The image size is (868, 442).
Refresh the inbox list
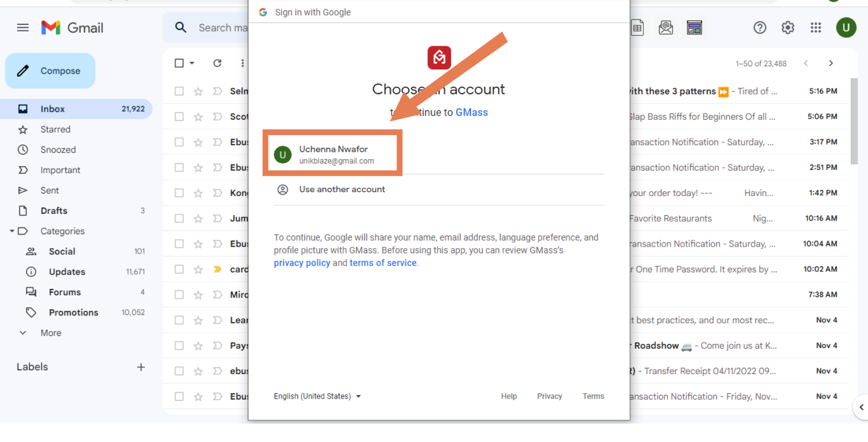point(218,63)
